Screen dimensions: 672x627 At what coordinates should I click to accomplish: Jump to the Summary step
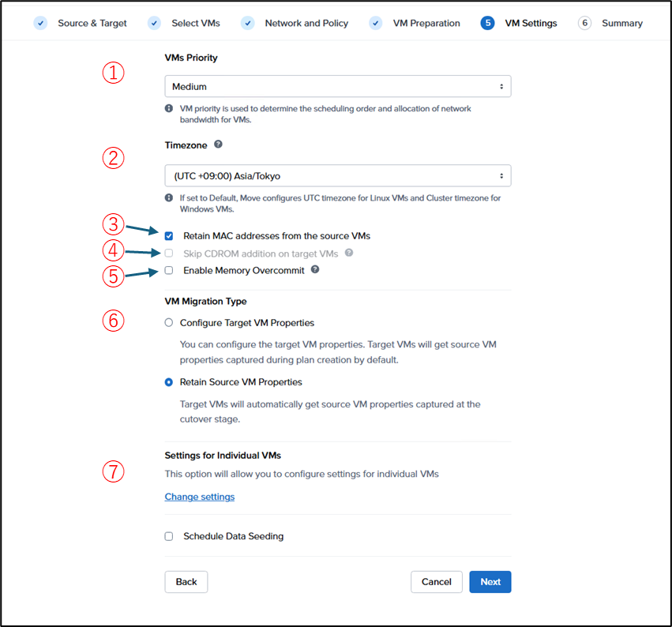(621, 23)
